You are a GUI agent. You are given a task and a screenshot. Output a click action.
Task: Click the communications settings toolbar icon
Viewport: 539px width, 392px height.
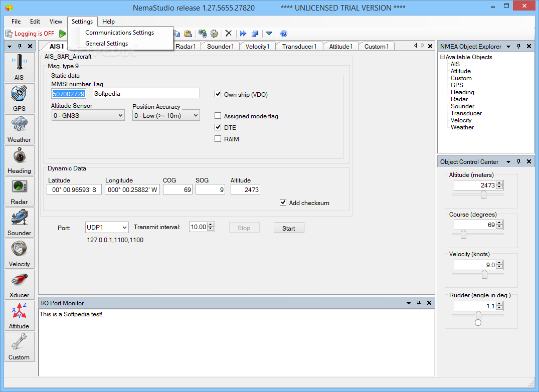pyautogui.click(x=203, y=34)
